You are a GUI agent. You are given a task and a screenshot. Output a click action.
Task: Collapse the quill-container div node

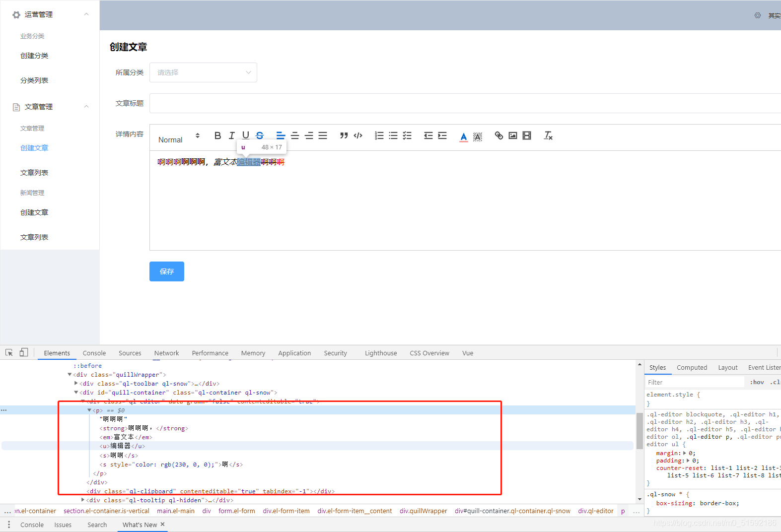pyautogui.click(x=76, y=393)
